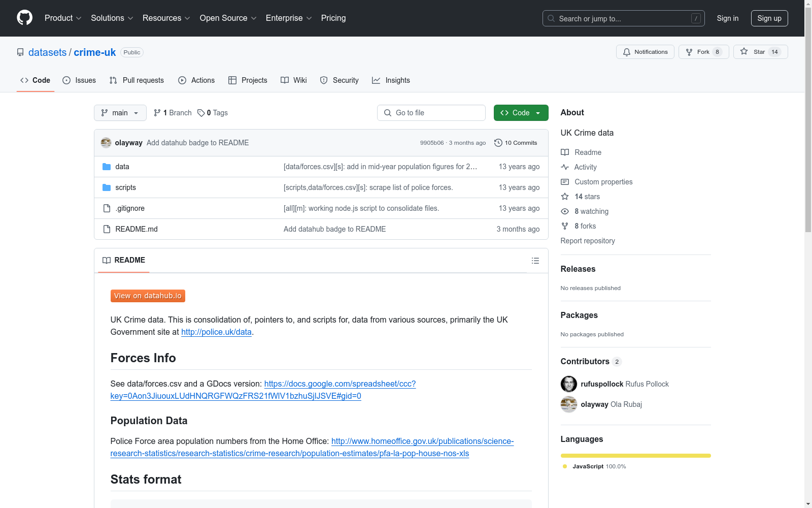
Task: Click View on datahub.io badge
Action: [x=148, y=296]
